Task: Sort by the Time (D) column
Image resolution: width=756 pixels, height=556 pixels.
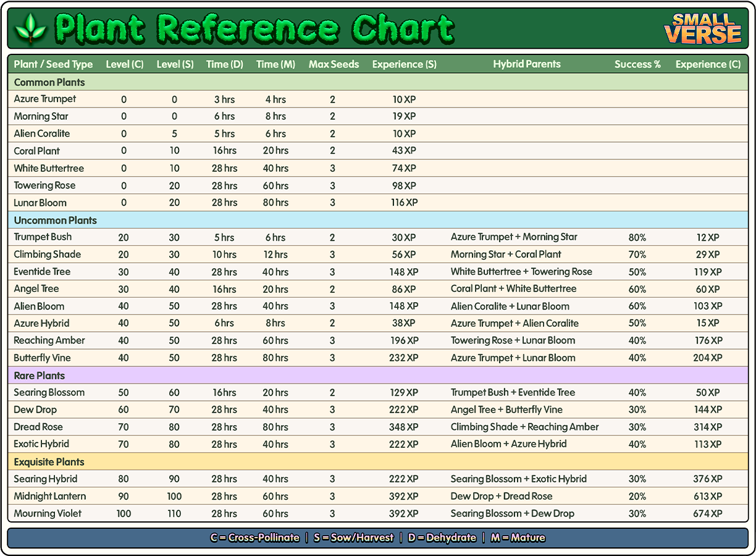Action: [x=224, y=64]
